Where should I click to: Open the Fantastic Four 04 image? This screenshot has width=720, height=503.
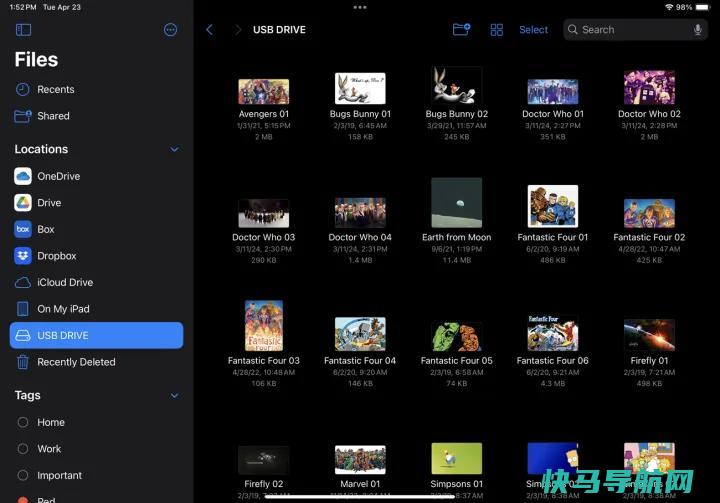(x=360, y=334)
